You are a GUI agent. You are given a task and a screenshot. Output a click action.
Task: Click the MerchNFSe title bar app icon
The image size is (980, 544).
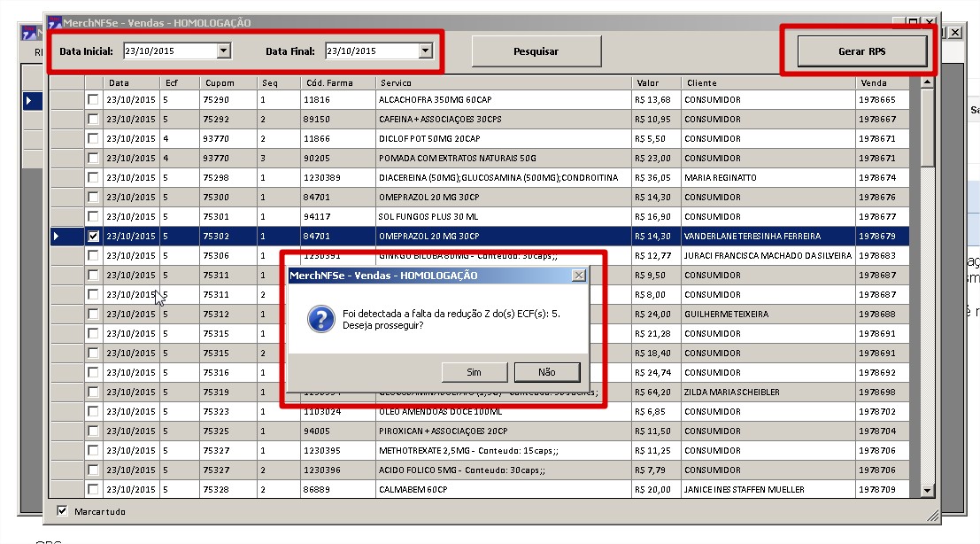pos(55,22)
